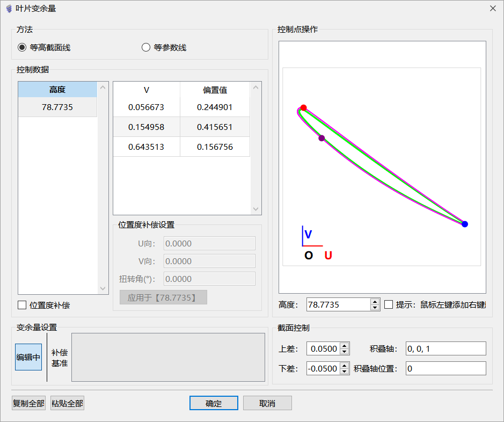504x422 pixels.
Task: Click the 积叠轴 input field
Action: 445,349
